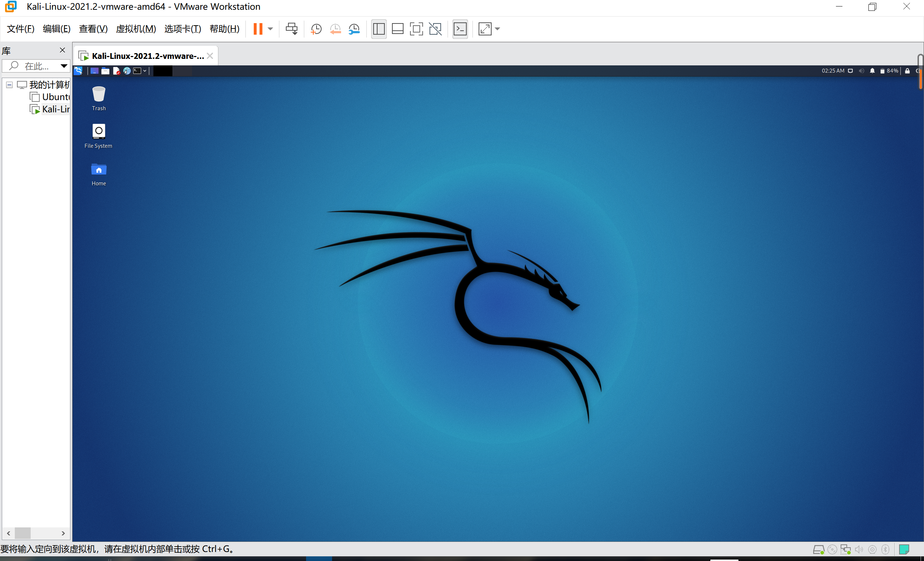Click the lock screen icon in Kali panel
924x561 pixels.
[907, 71]
